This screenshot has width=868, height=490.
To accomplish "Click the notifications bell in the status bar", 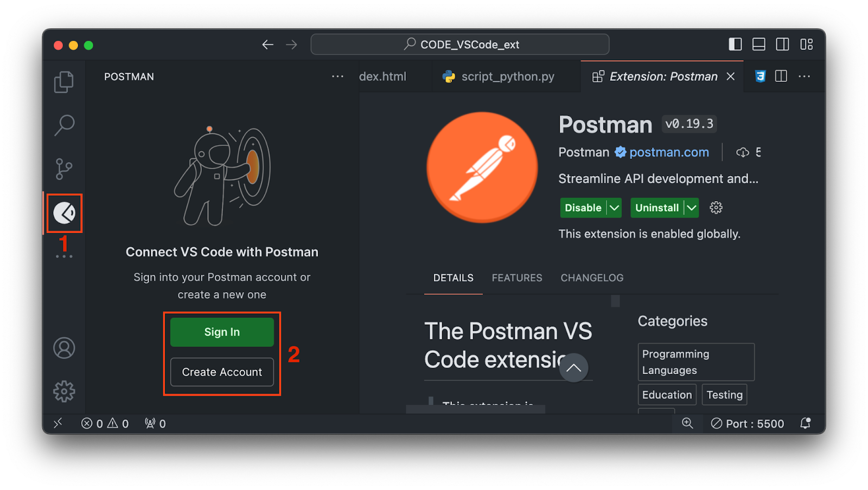I will 805,423.
